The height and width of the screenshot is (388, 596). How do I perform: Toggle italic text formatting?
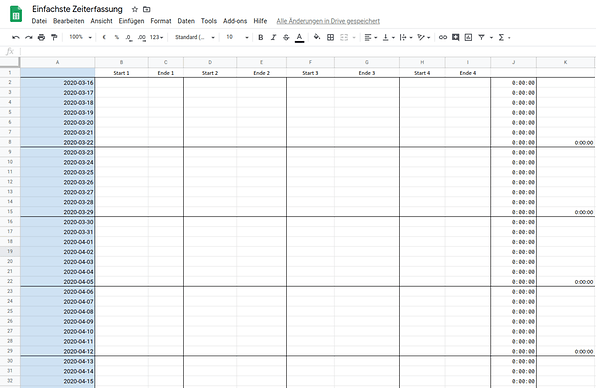[273, 37]
